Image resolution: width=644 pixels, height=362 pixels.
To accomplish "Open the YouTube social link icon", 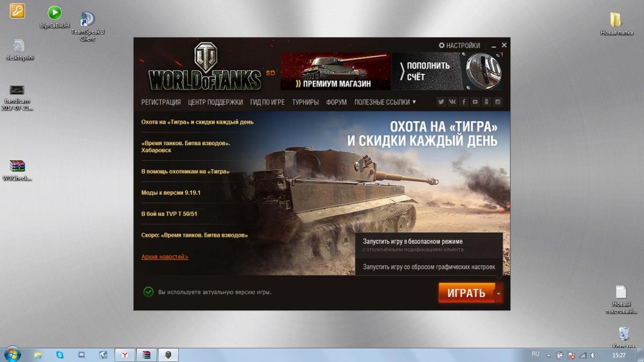I will (475, 102).
